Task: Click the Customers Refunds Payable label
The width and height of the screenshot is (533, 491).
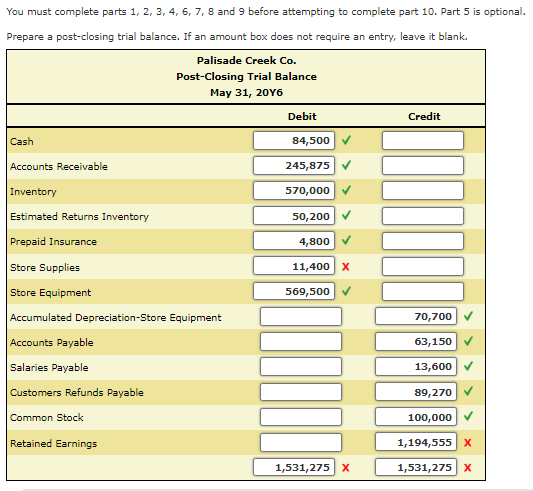Action: (77, 392)
